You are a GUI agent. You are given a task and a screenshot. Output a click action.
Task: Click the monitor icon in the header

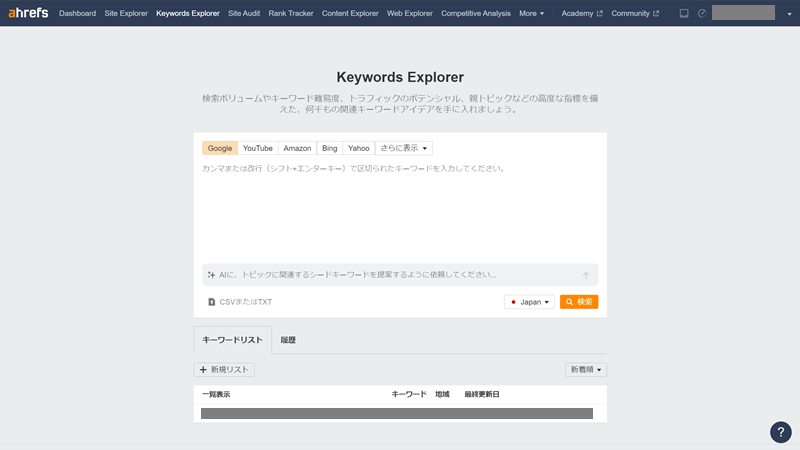pyautogui.click(x=684, y=13)
